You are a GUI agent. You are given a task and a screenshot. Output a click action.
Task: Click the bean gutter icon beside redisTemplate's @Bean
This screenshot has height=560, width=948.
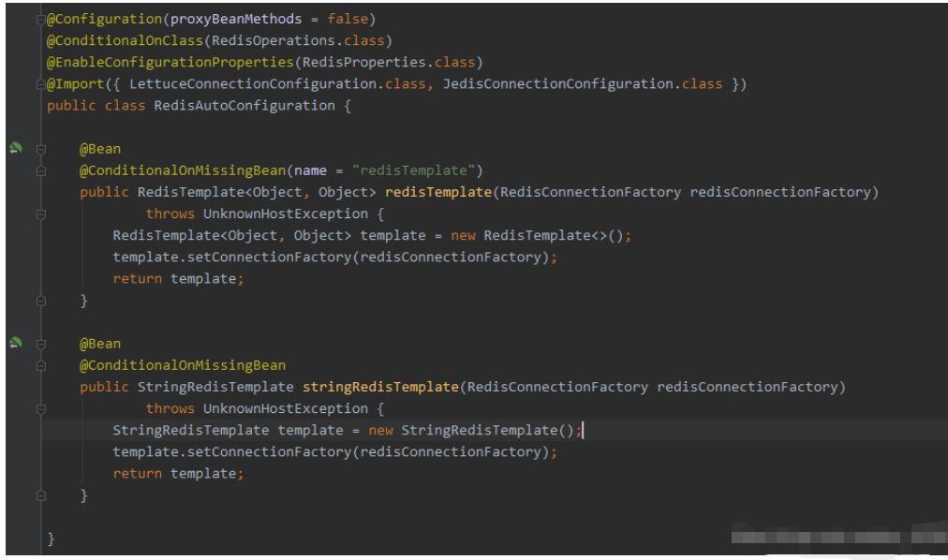(x=16, y=149)
